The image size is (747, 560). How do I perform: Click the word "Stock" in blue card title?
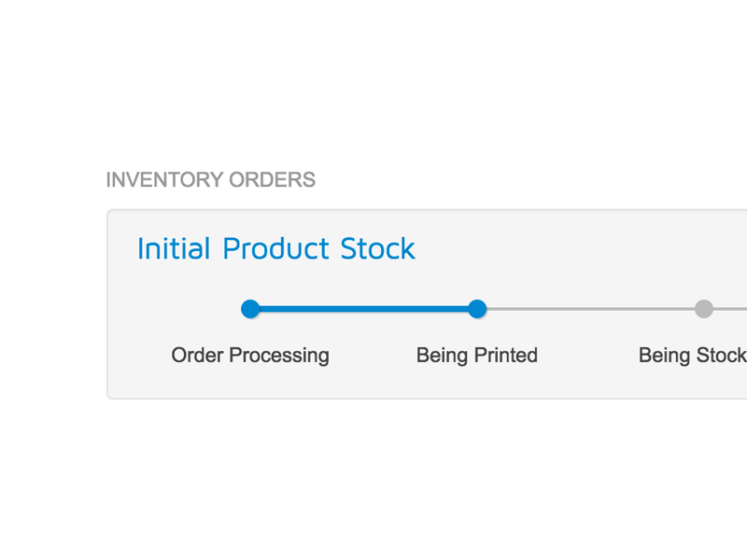pyautogui.click(x=377, y=249)
